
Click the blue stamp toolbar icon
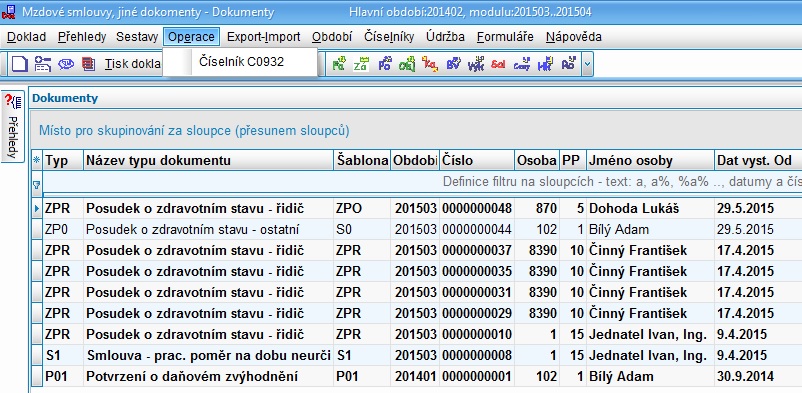click(66, 64)
